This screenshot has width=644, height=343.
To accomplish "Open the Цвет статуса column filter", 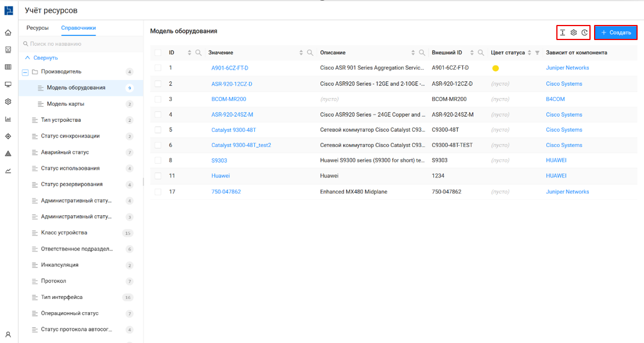I will [x=537, y=53].
